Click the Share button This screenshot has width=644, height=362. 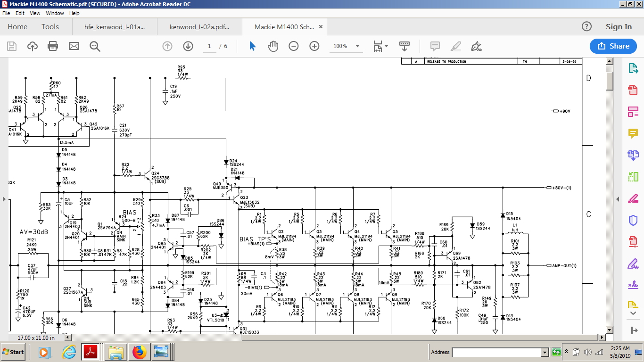[x=613, y=46]
